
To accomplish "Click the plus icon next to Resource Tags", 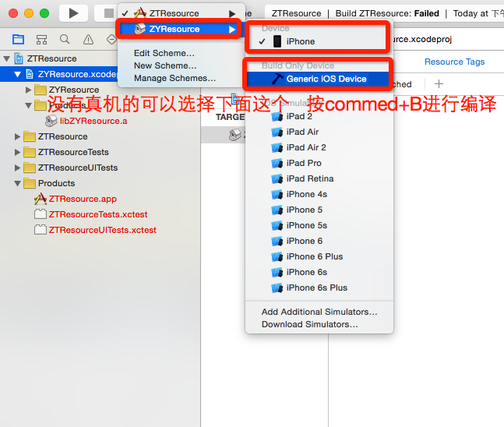I will click(x=439, y=84).
